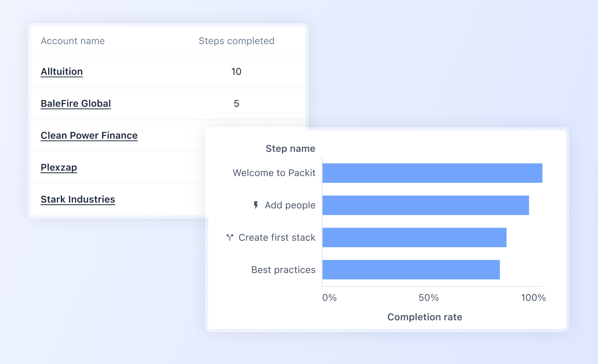Viewport: 598px width, 364px height.
Task: Click the Best practices step label
Action: click(283, 270)
